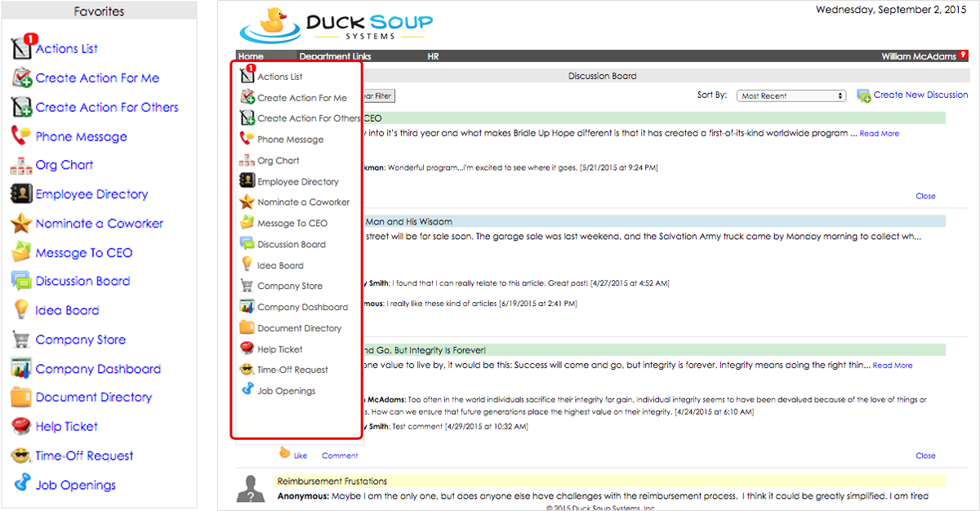Click the Create New Discussion icon
Screen dimensions: 980x511
(x=863, y=96)
